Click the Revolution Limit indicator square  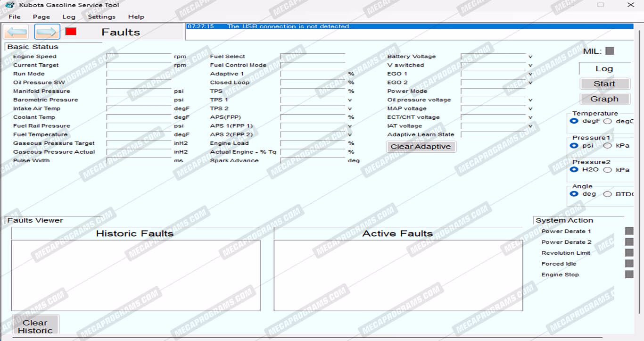coord(629,253)
